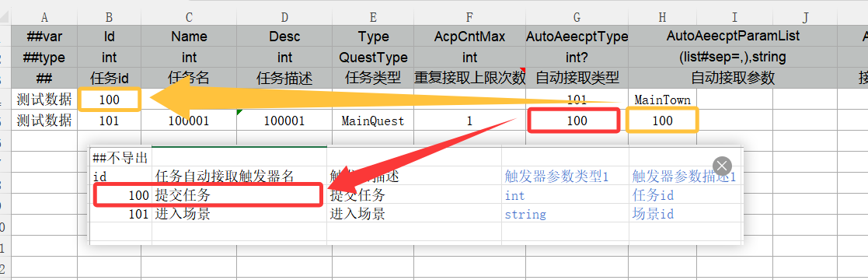The width and height of the screenshot is (868, 280).
Task: Click the 101 cell in Id column
Action: [x=109, y=121]
